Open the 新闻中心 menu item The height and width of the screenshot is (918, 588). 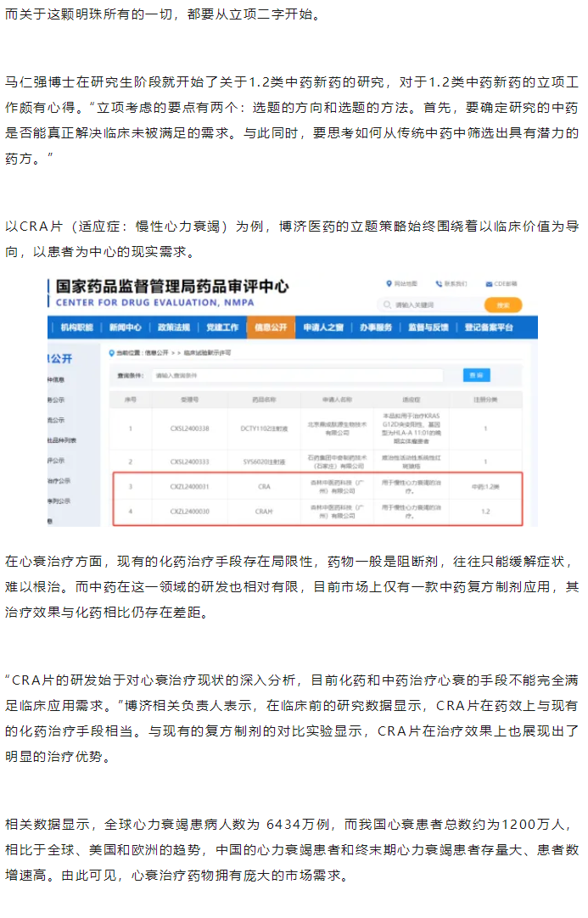(x=125, y=327)
